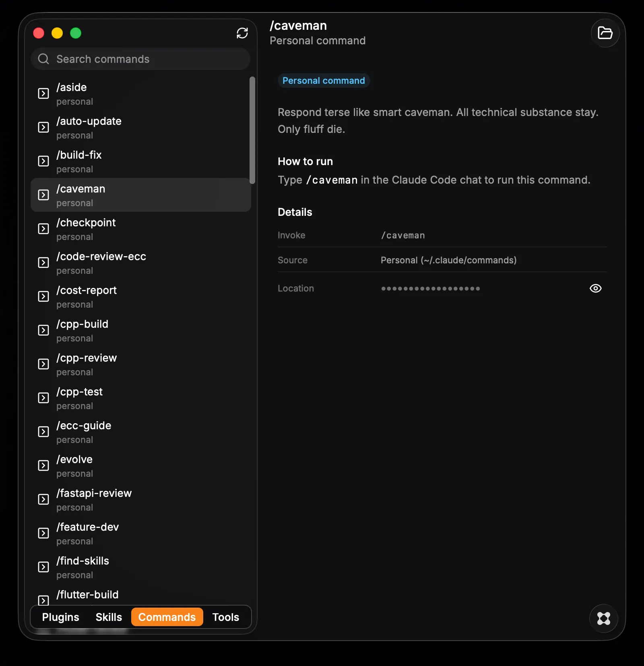Select the /checkpoint command
The width and height of the screenshot is (644, 666).
[140, 229]
